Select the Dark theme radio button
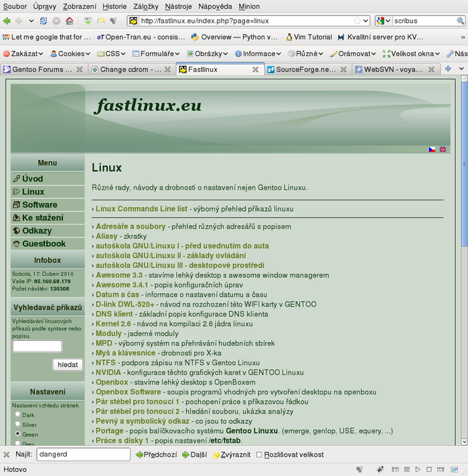The height and width of the screenshot is (476, 468). [x=18, y=414]
